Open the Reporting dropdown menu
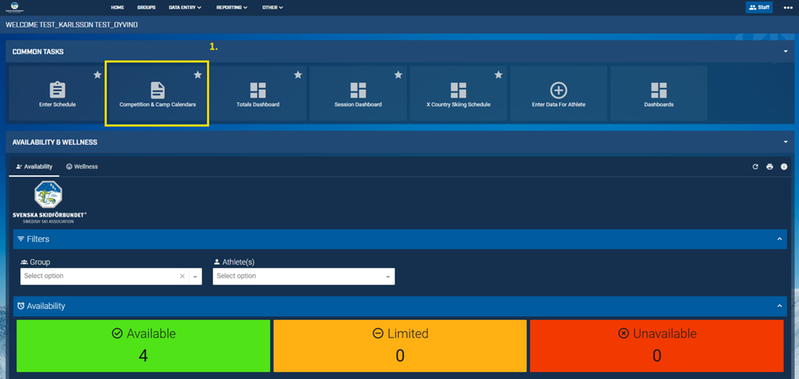The image size is (799, 379). tap(231, 8)
